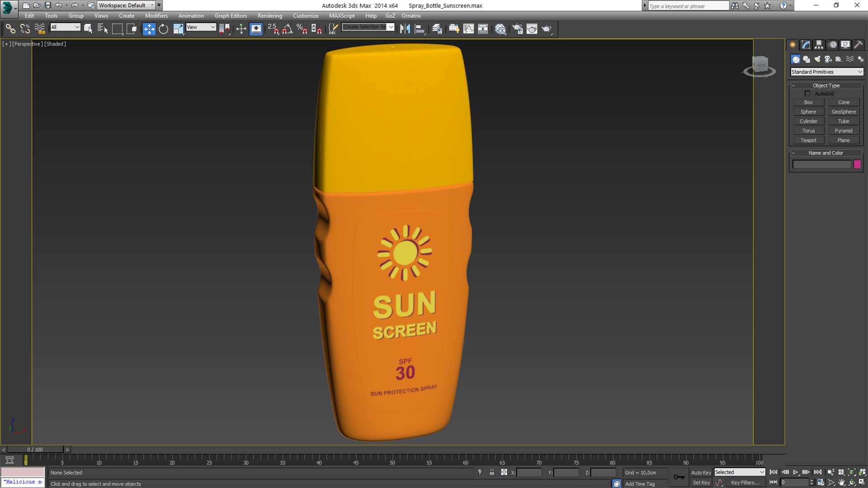868x488 pixels.
Task: Toggle 2.5D Snaps on main toolbar
Action: tap(273, 29)
